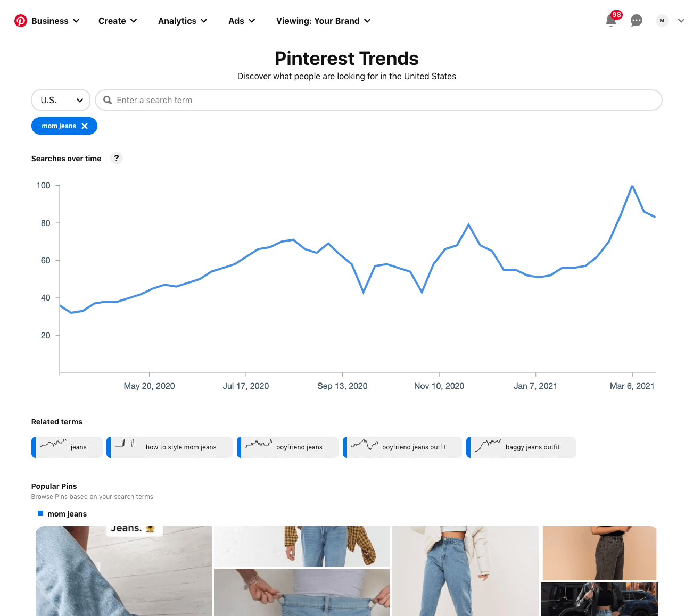This screenshot has width=693, height=616.
Task: Select the related term jeans
Action: pyautogui.click(x=67, y=447)
